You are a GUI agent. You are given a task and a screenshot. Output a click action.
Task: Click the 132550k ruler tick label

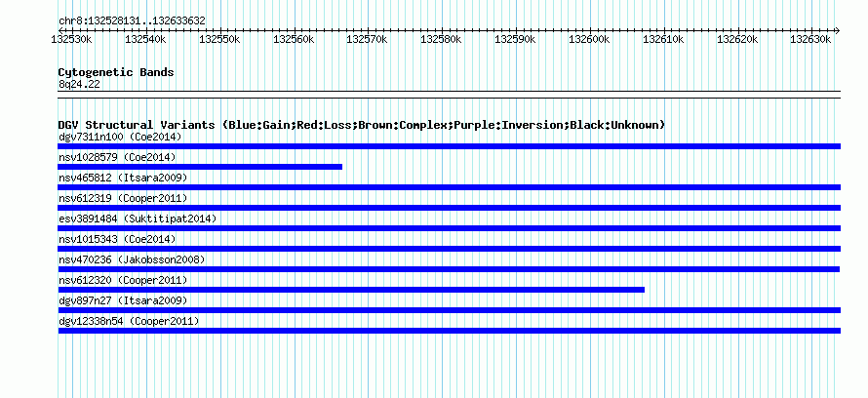tap(219, 39)
